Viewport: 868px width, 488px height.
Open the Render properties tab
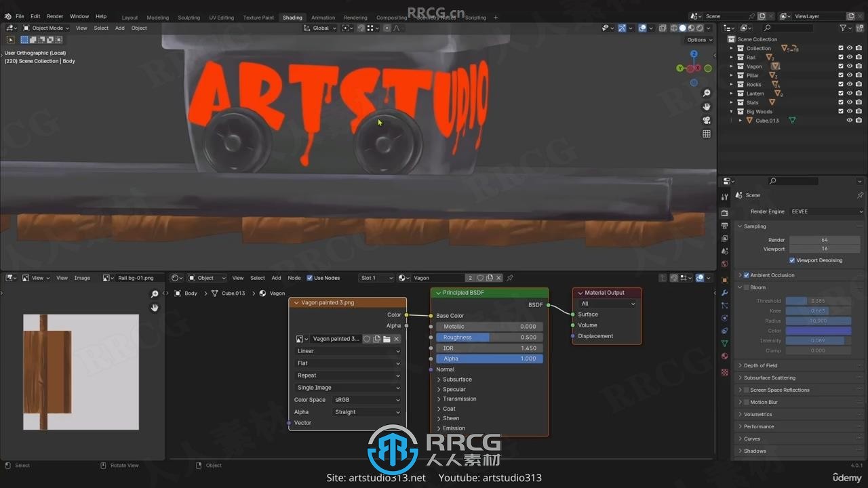[725, 213]
